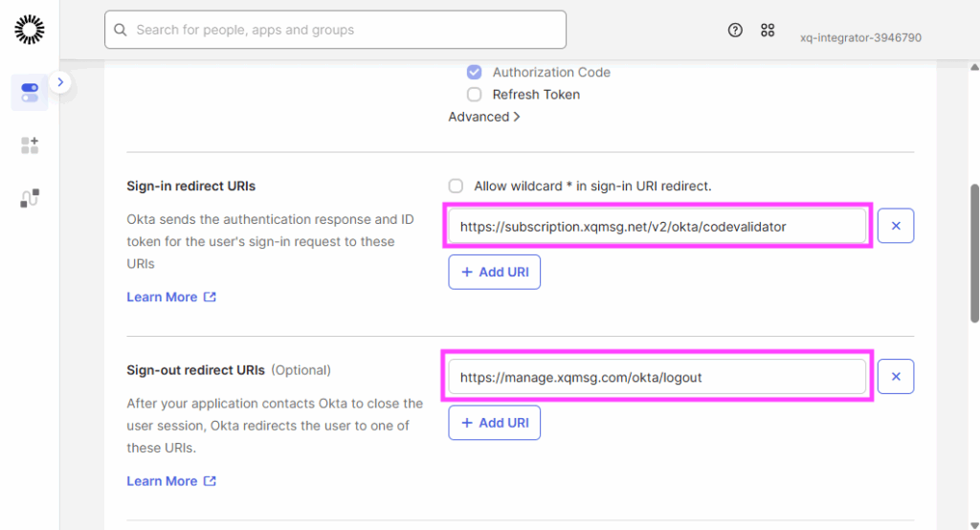Open the help question mark icon
The height and width of the screenshot is (530, 980).
click(x=735, y=30)
